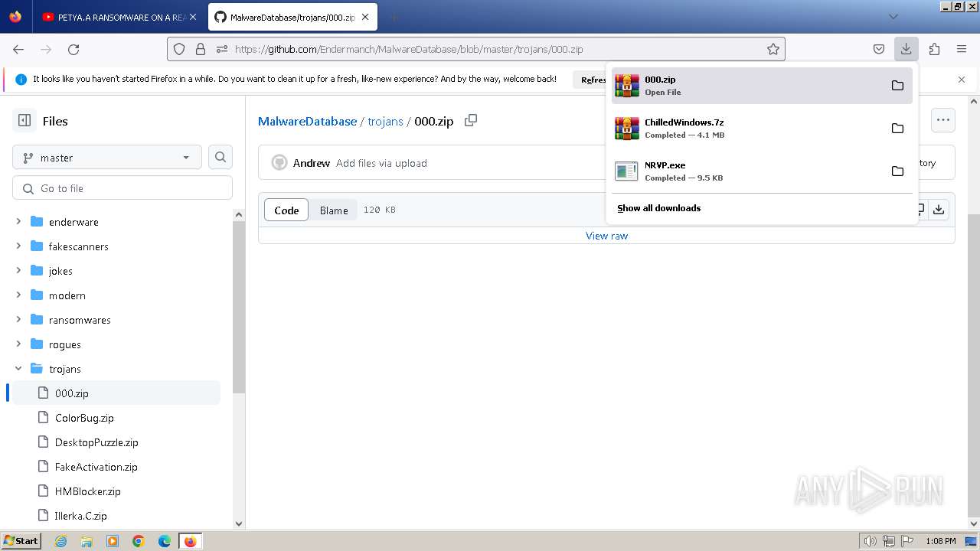Open the master branch dropdown
This screenshot has width=980, height=551.
107,158
